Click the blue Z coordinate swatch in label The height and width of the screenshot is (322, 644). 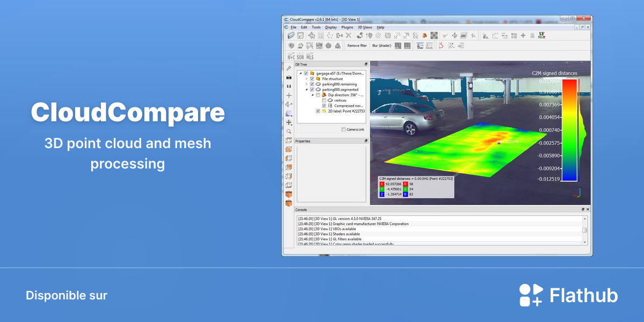click(382, 194)
